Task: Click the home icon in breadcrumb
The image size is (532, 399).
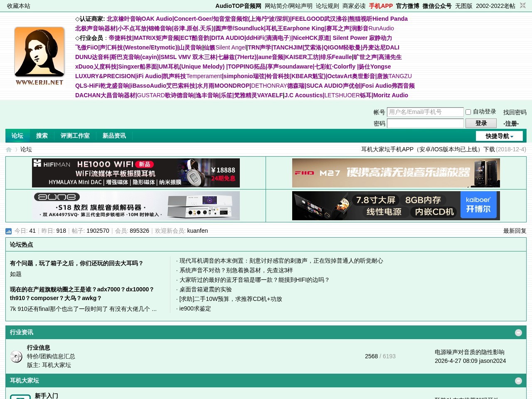Action: pos(9,150)
